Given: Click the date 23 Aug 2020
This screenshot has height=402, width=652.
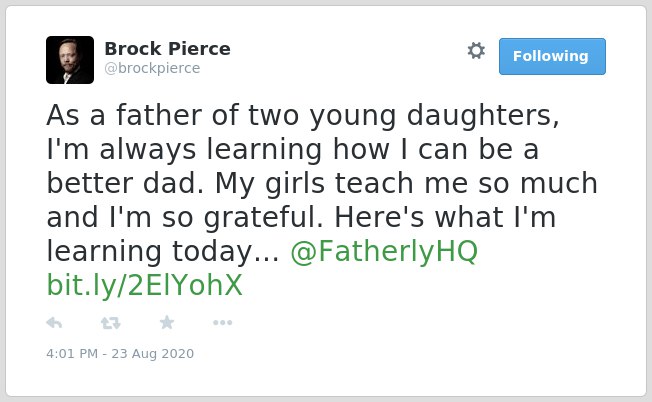Looking at the screenshot, I should point(153,354).
